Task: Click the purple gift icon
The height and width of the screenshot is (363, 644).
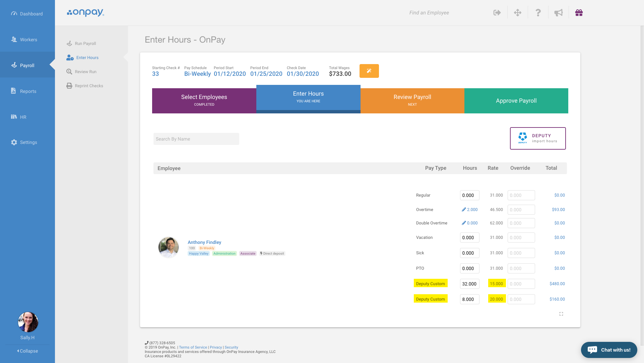Action: 579,13
